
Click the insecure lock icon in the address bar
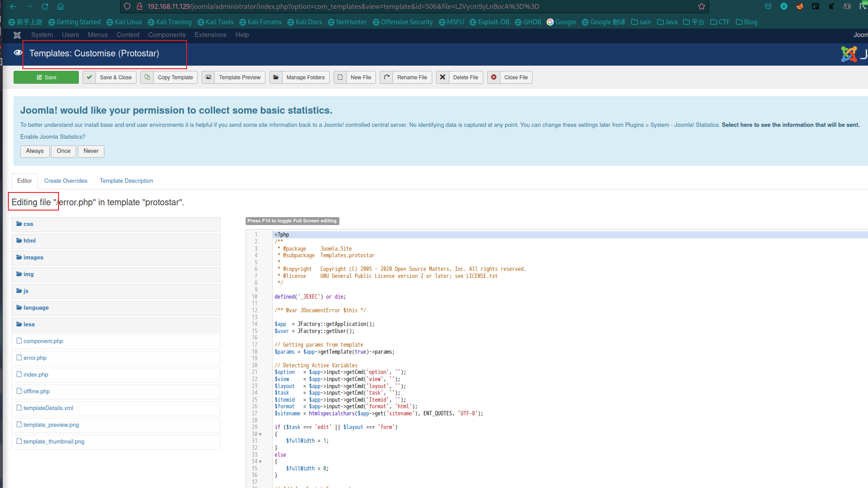click(140, 6)
